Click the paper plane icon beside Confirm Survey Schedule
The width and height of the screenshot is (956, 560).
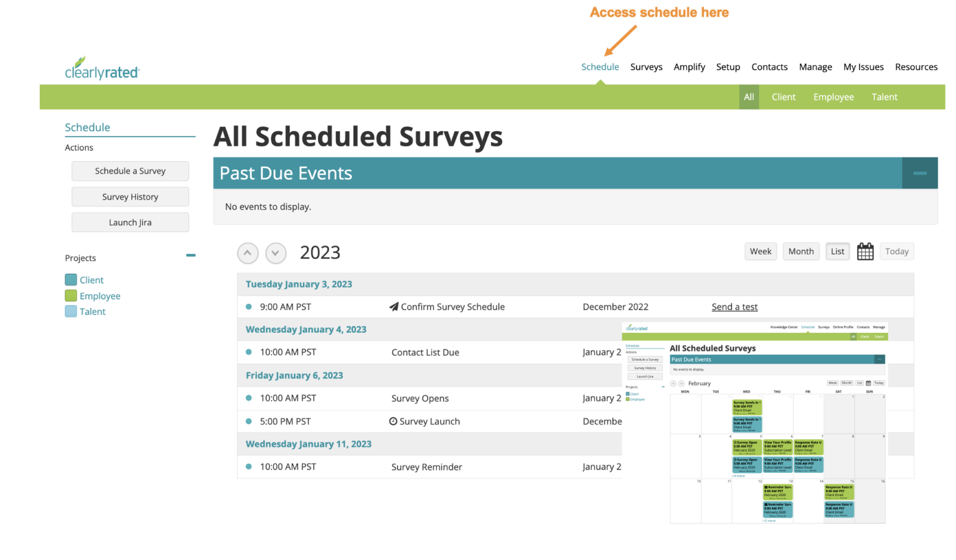(393, 306)
